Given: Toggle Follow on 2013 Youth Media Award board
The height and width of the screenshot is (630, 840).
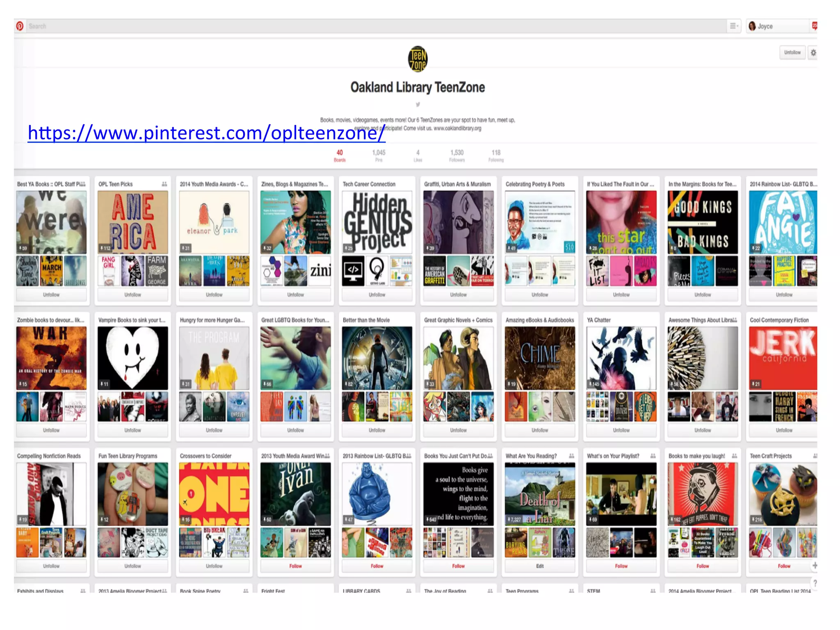Looking at the screenshot, I should coord(295,566).
